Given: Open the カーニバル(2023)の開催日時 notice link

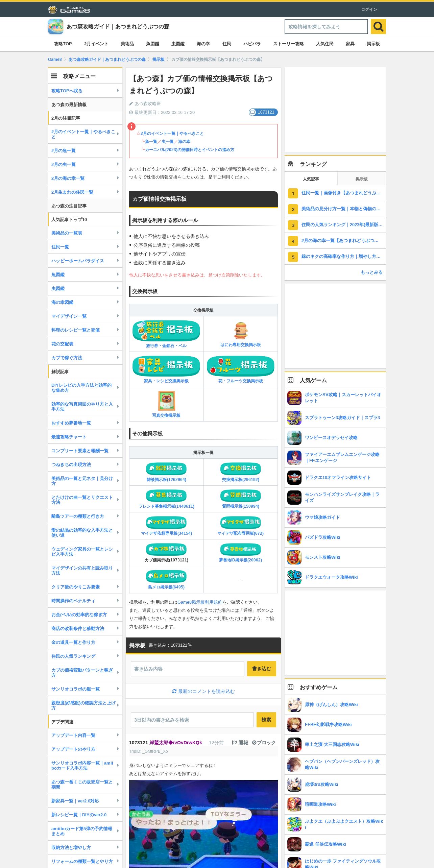Looking at the screenshot, I should (x=189, y=150).
